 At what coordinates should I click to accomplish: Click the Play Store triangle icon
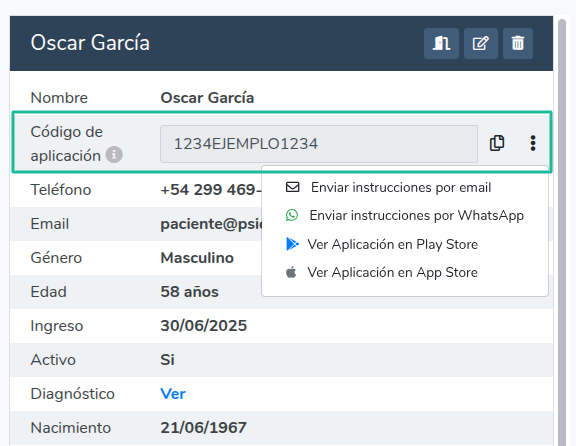[292, 244]
